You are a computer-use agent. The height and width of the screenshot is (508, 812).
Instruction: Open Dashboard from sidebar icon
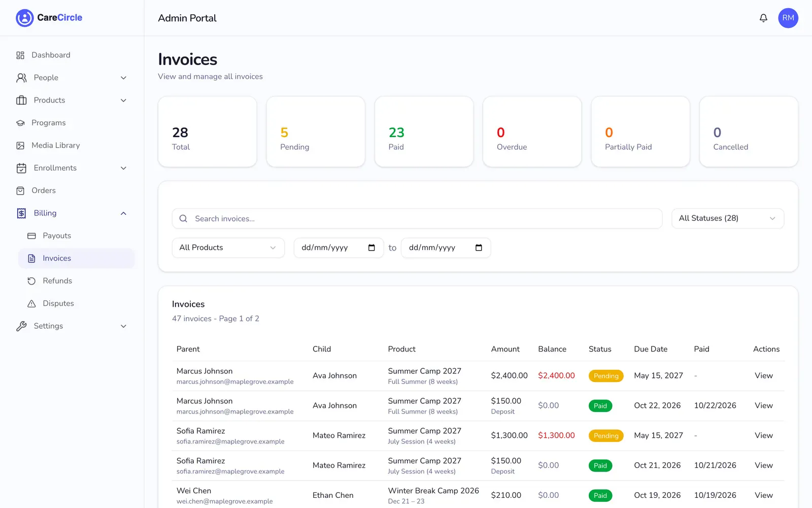[x=20, y=55]
